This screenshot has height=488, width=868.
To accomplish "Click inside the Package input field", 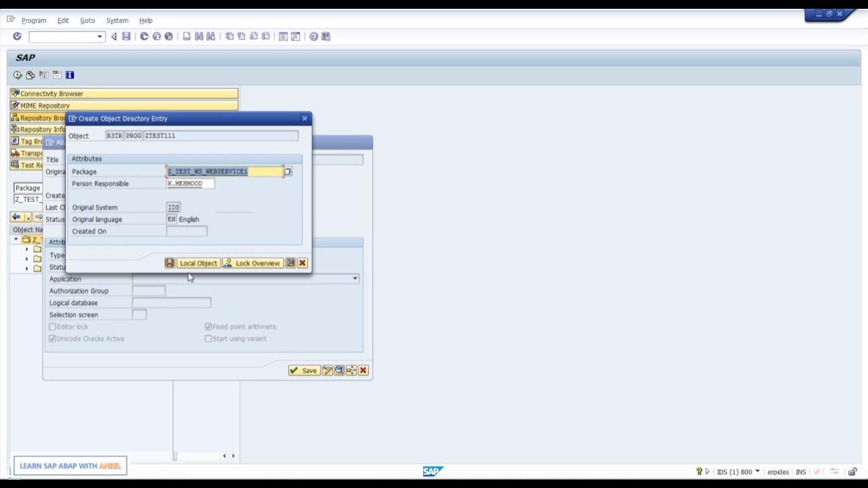I will point(224,171).
